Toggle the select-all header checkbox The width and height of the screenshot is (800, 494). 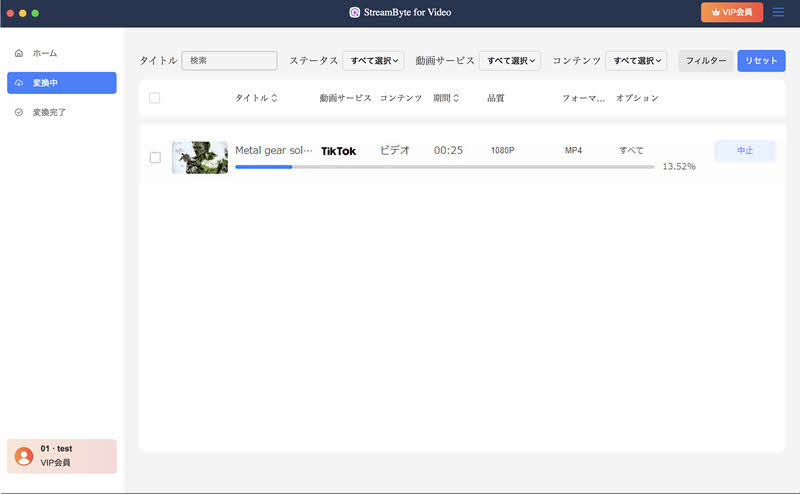pyautogui.click(x=155, y=97)
